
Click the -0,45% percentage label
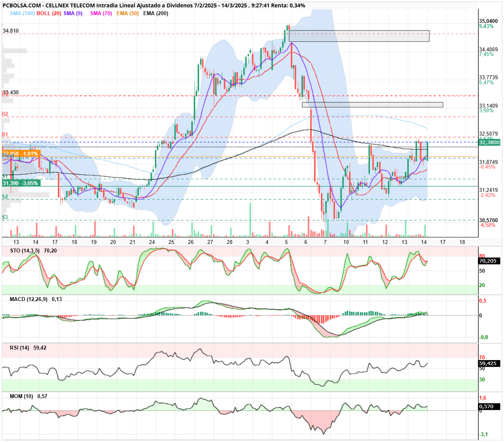[x=487, y=167]
